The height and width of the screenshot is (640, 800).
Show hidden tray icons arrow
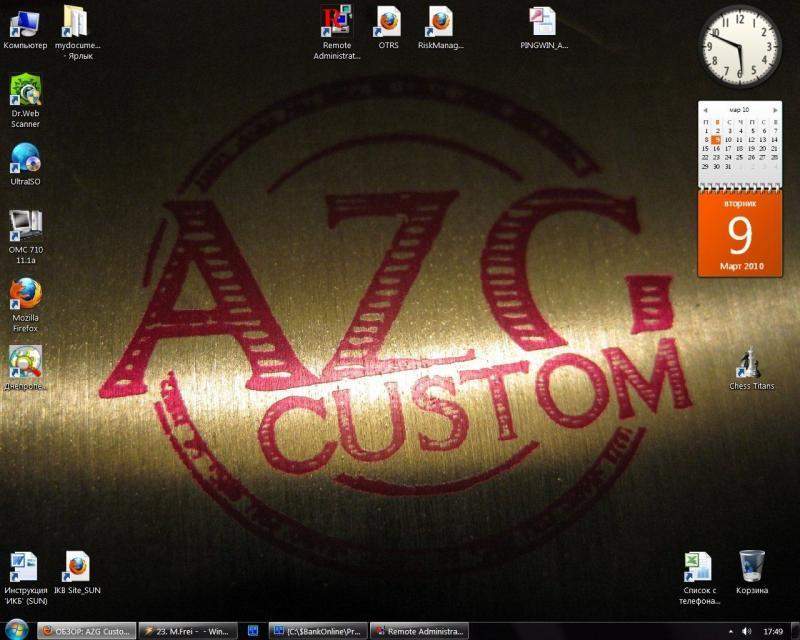pos(730,632)
